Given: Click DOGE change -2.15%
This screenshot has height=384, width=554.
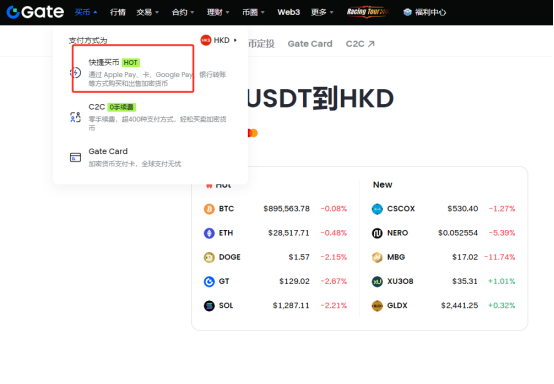Looking at the screenshot, I should 334,257.
